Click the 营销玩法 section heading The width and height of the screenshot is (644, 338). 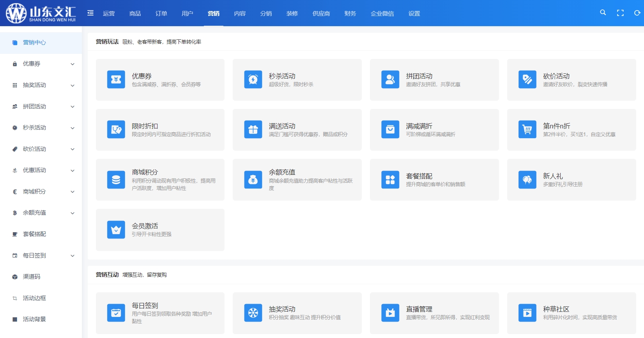coord(107,42)
